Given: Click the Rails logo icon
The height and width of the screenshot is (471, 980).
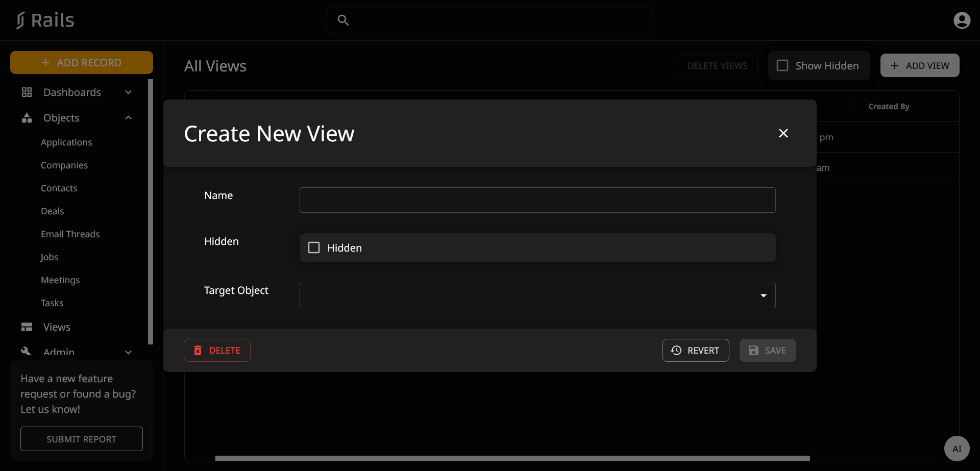Looking at the screenshot, I should pos(20,20).
